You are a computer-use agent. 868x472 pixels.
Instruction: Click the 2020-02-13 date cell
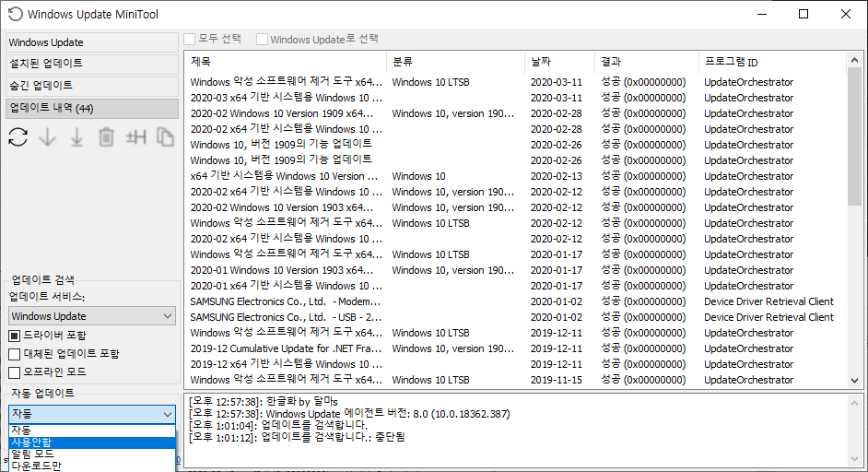click(x=557, y=176)
